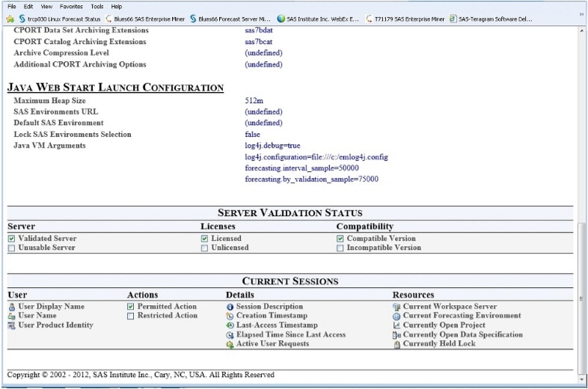Click the Current Workspace Server icon

[x=396, y=307]
